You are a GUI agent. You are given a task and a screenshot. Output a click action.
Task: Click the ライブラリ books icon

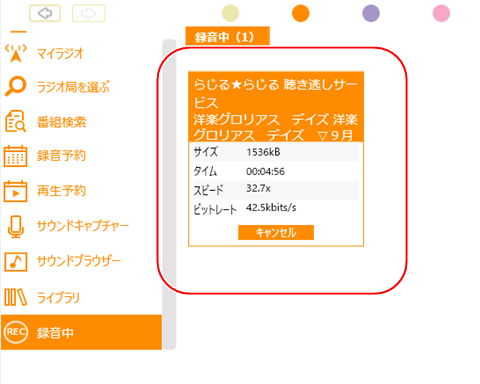(x=15, y=297)
